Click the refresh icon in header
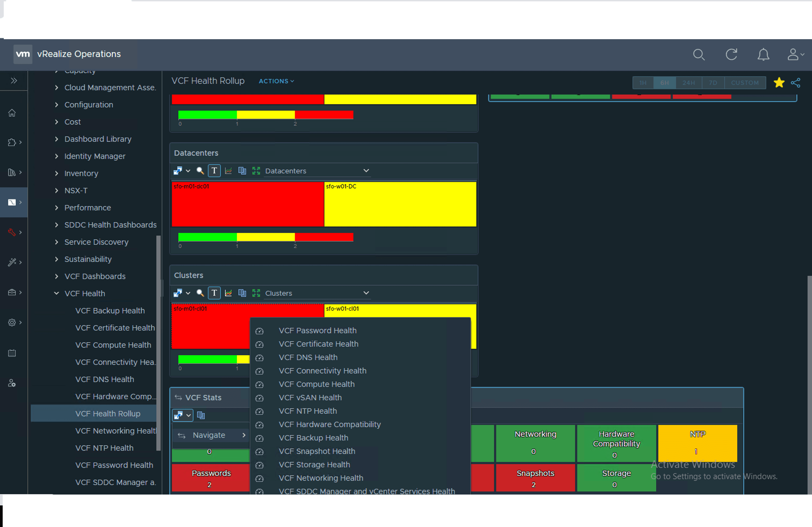The image size is (812, 527). 731,54
